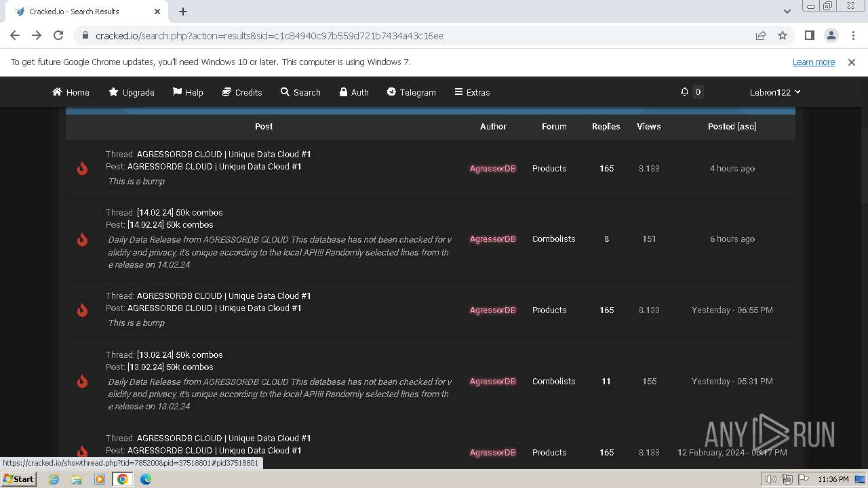
Task: Click hot thread flame icon for 4 hours ago row
Action: coord(82,168)
